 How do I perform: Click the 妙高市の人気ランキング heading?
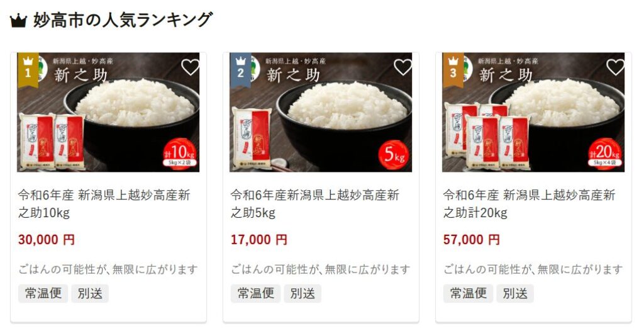click(x=123, y=20)
